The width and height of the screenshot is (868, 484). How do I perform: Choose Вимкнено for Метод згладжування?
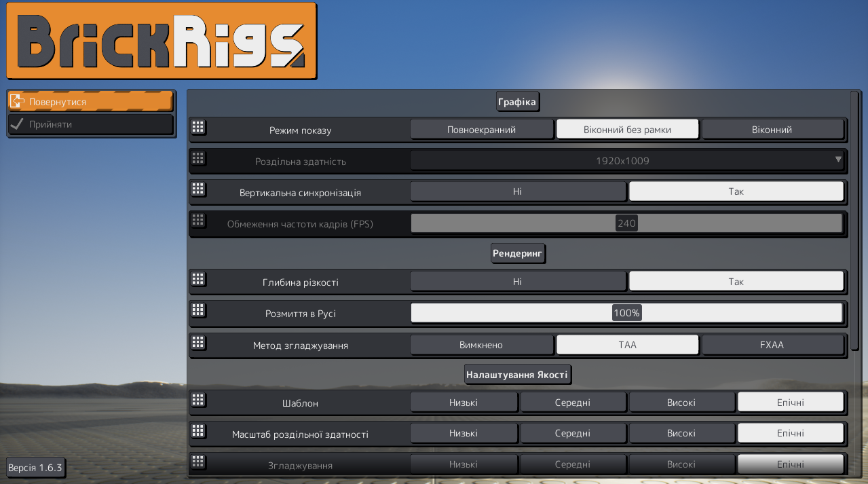482,346
